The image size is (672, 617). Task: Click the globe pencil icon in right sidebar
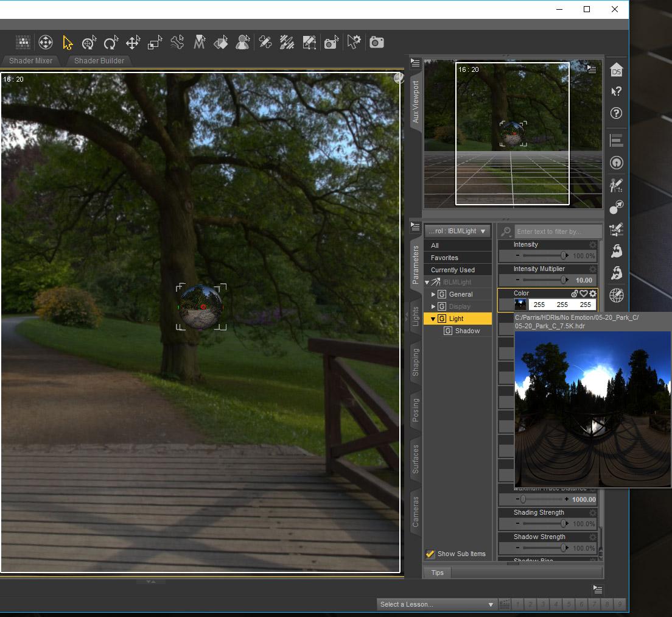point(616,295)
